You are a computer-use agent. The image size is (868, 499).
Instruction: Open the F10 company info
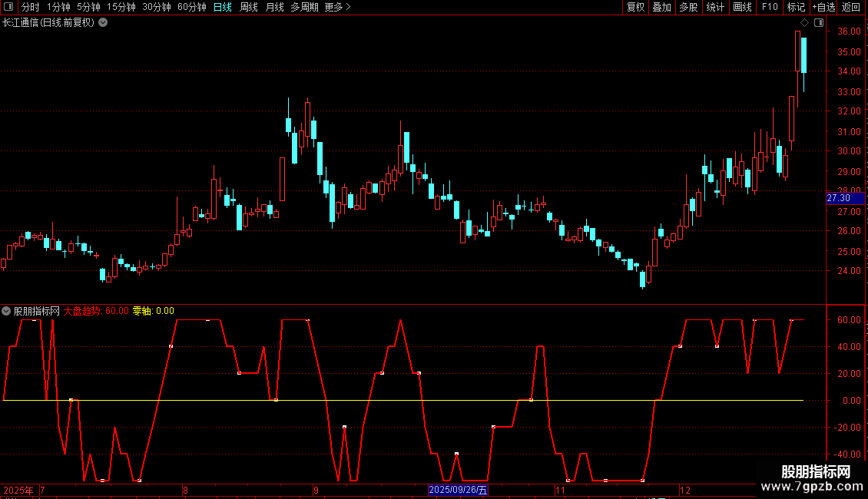click(770, 7)
